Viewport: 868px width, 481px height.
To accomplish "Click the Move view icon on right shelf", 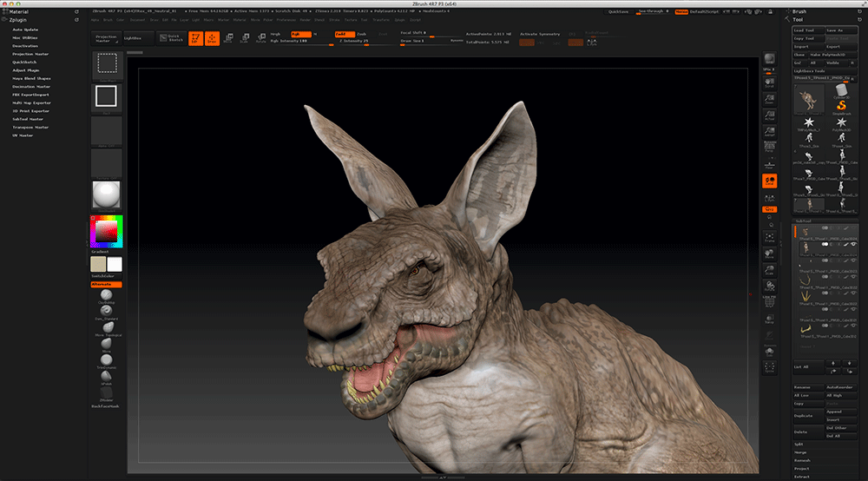I will pyautogui.click(x=769, y=254).
